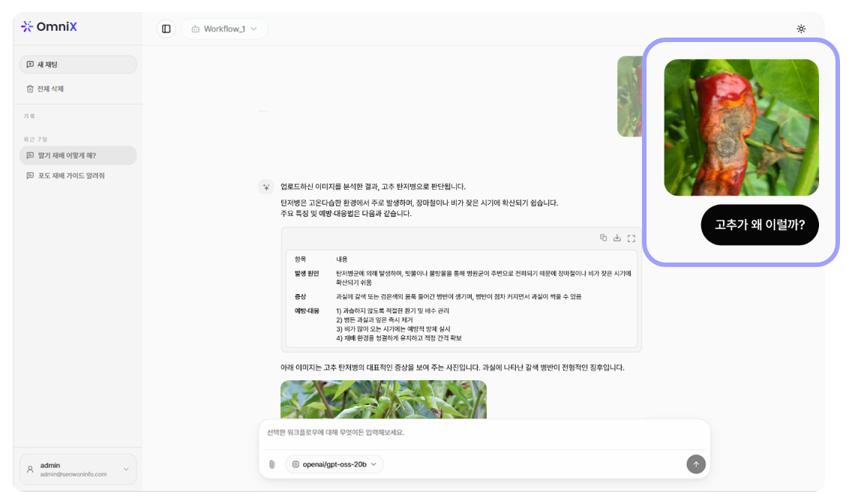Image resolution: width=852 pixels, height=504 pixels.
Task: Click the 기록 section label
Action: tap(28, 116)
